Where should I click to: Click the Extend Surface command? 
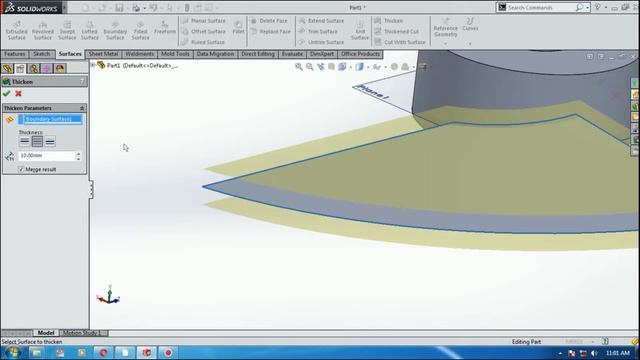[321, 20]
